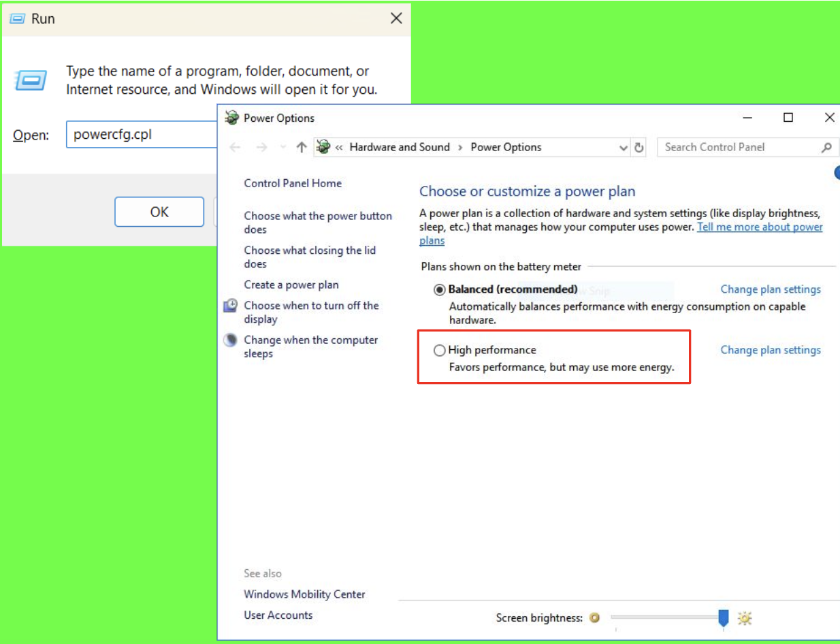The width and height of the screenshot is (840, 644).
Task: Maximize the Power Options window
Action: tap(788, 118)
